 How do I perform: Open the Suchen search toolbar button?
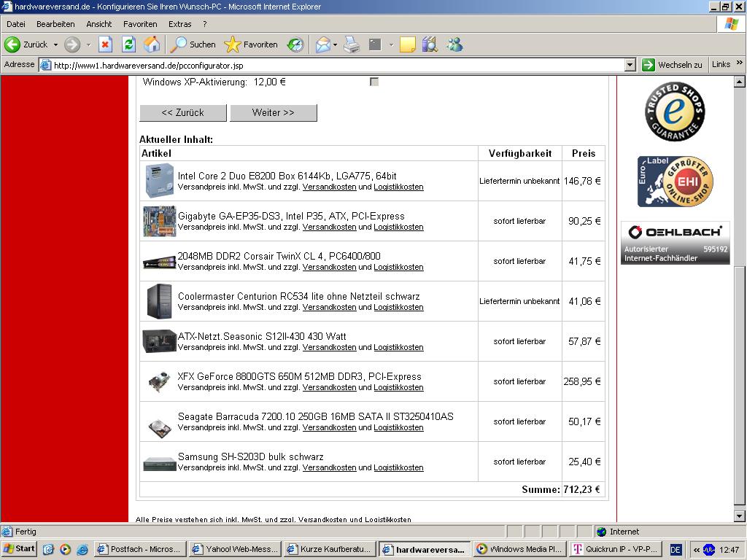[193, 44]
